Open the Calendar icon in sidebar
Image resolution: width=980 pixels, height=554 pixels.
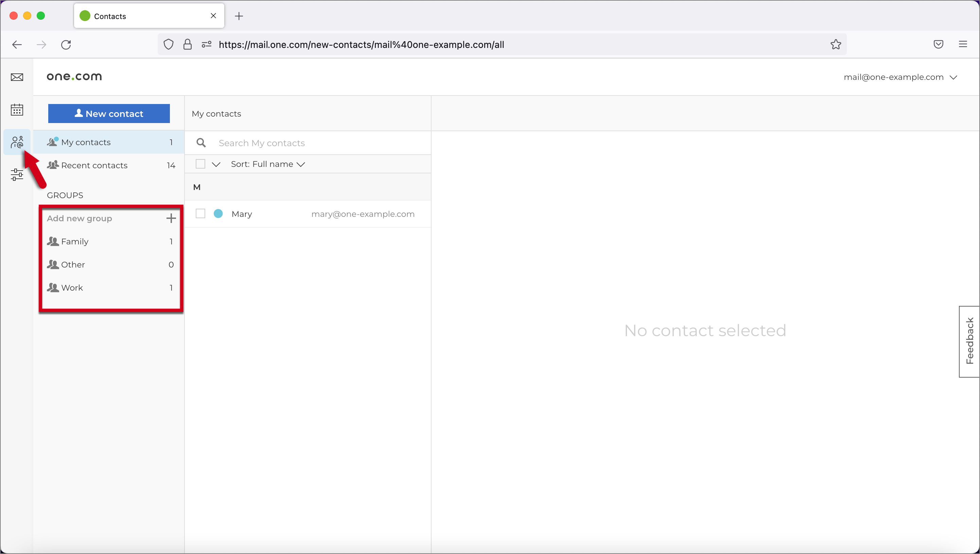tap(17, 109)
